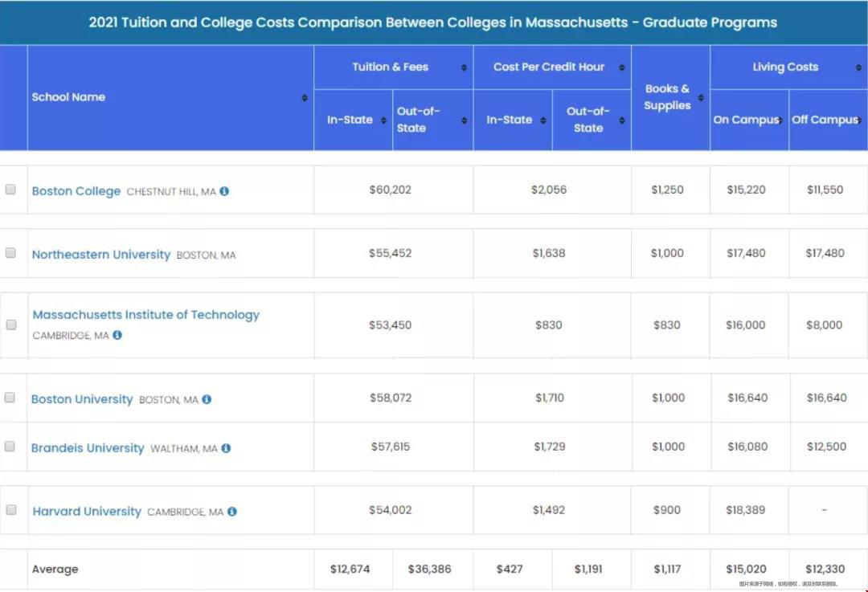Select Northeastern tuition value $55,452
This screenshot has width=868, height=592.
point(391,253)
